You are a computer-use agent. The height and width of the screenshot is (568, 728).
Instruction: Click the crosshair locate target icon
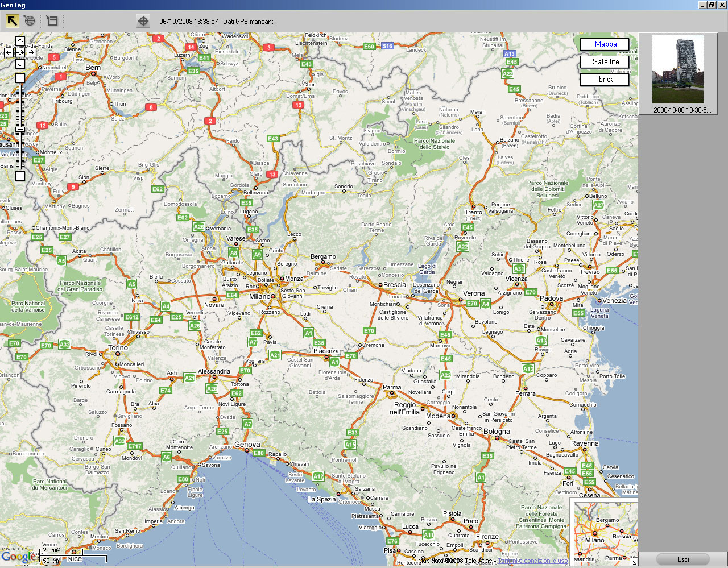[143, 21]
